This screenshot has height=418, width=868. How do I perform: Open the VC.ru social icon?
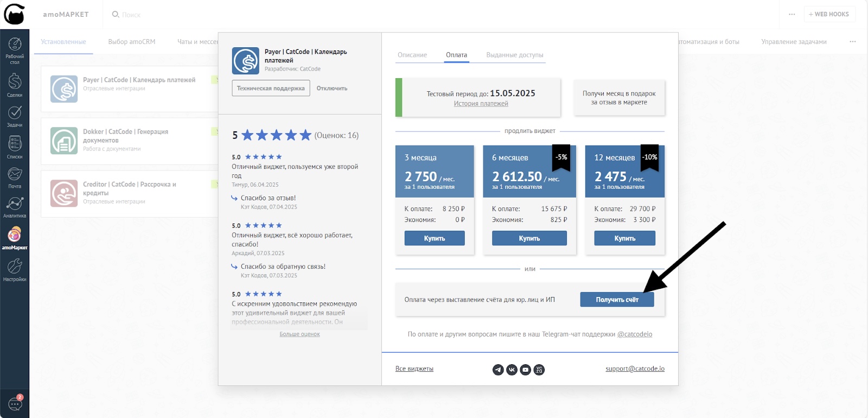[x=539, y=370]
